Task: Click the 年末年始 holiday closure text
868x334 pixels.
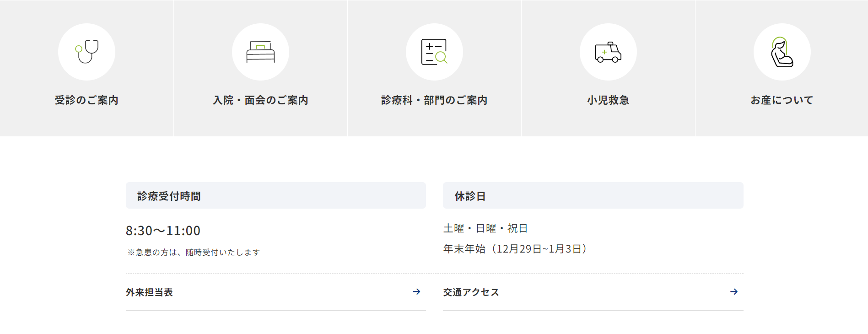Action: pos(515,249)
